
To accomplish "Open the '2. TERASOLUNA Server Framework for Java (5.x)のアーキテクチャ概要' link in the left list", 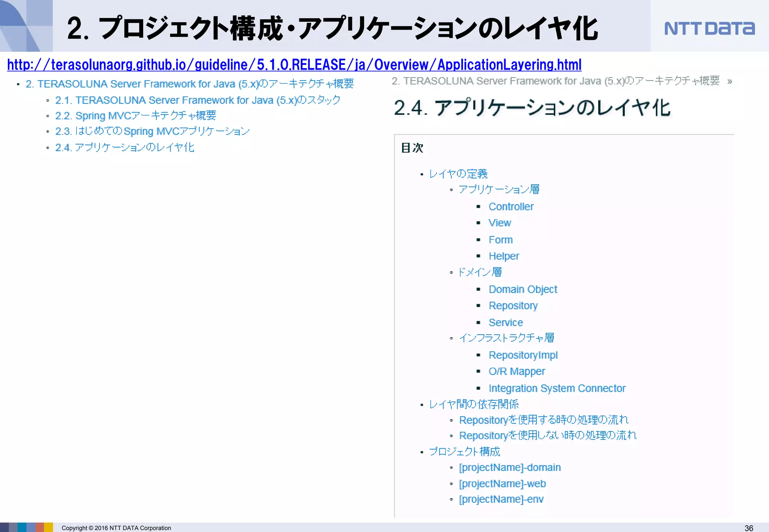I will click(x=190, y=84).
